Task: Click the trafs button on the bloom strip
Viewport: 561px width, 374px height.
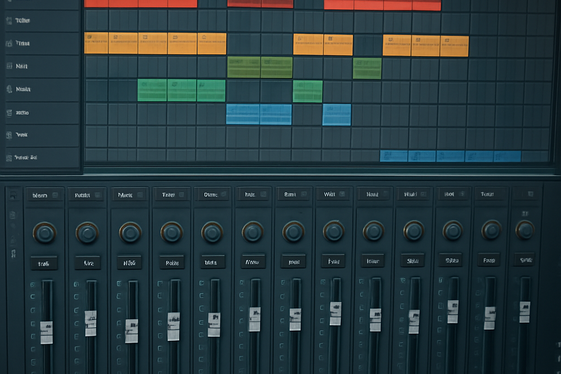Action: (44, 264)
